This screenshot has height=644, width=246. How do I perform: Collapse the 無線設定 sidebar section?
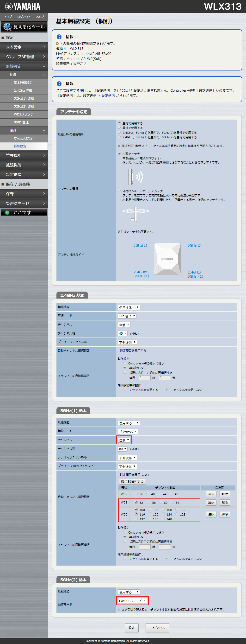pos(24,66)
